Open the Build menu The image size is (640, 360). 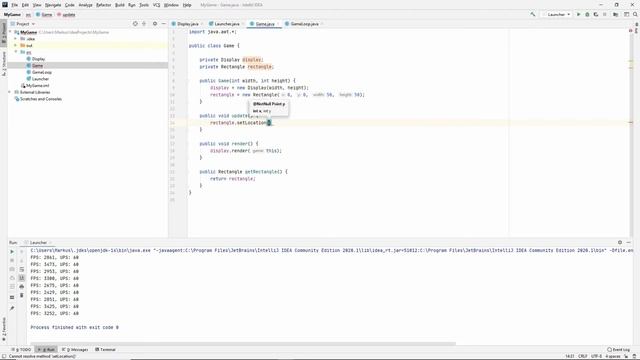(x=120, y=5)
